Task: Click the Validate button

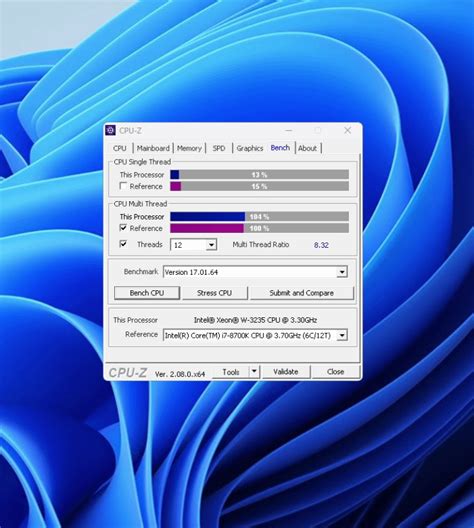Action: click(x=285, y=372)
